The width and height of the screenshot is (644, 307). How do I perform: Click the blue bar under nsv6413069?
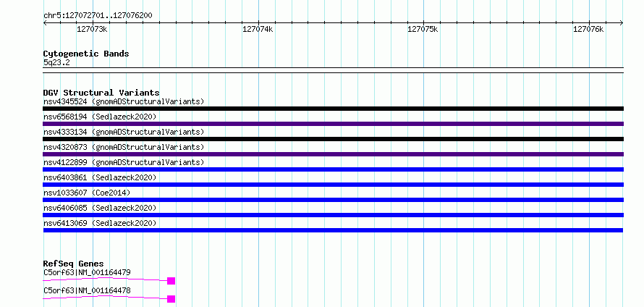point(333,230)
